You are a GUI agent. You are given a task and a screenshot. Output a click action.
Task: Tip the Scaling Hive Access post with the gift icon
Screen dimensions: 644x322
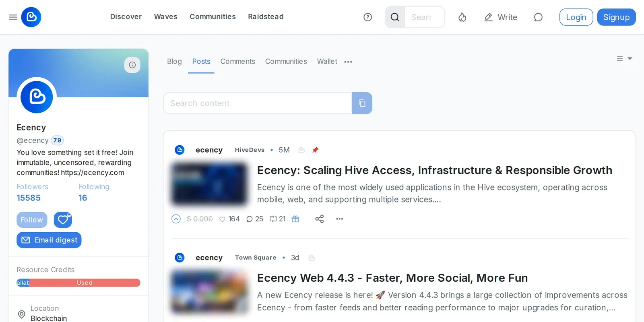295,219
